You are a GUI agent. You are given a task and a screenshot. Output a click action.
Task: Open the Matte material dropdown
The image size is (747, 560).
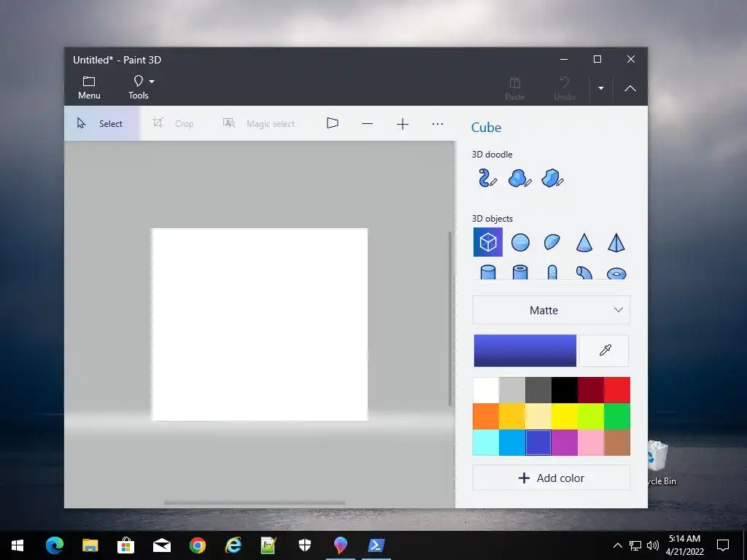(551, 310)
